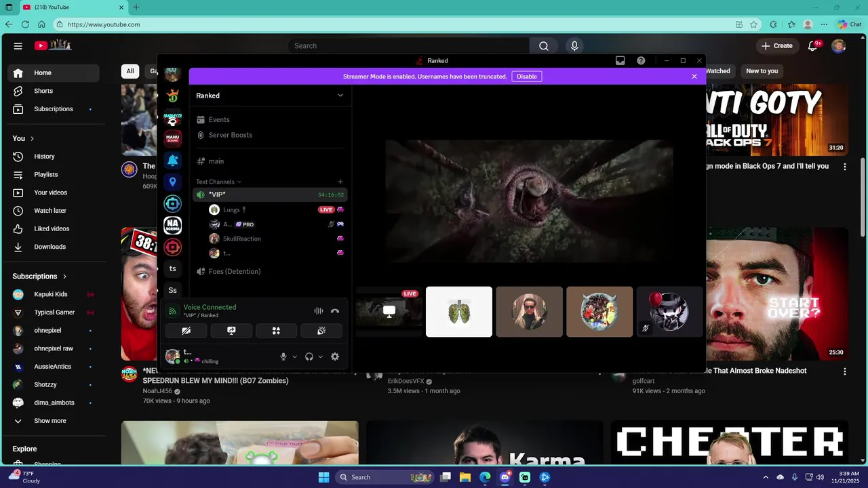
Task: Open noise suppression settings in Discord voice panel
Action: tap(318, 311)
